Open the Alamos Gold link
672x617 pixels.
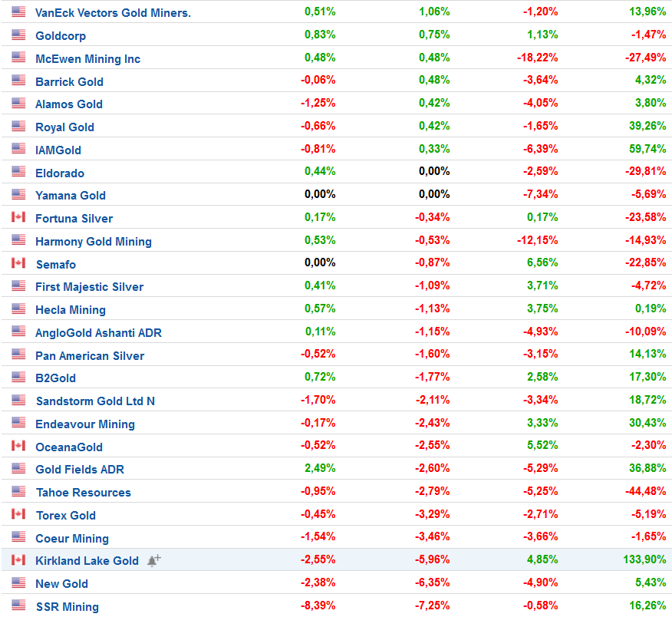coord(69,104)
